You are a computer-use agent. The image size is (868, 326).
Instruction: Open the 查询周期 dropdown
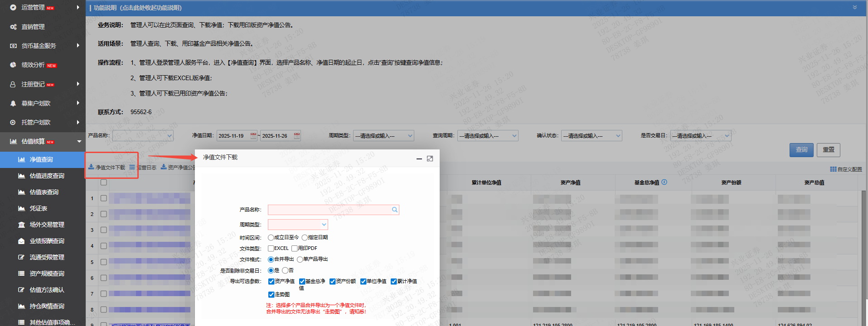tap(514, 135)
